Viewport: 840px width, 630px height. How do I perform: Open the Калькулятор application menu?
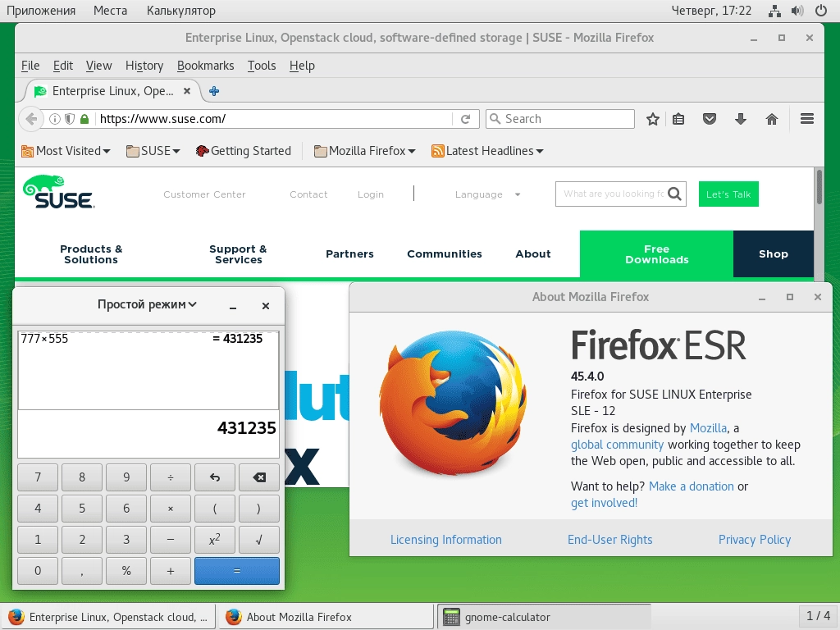[181, 11]
